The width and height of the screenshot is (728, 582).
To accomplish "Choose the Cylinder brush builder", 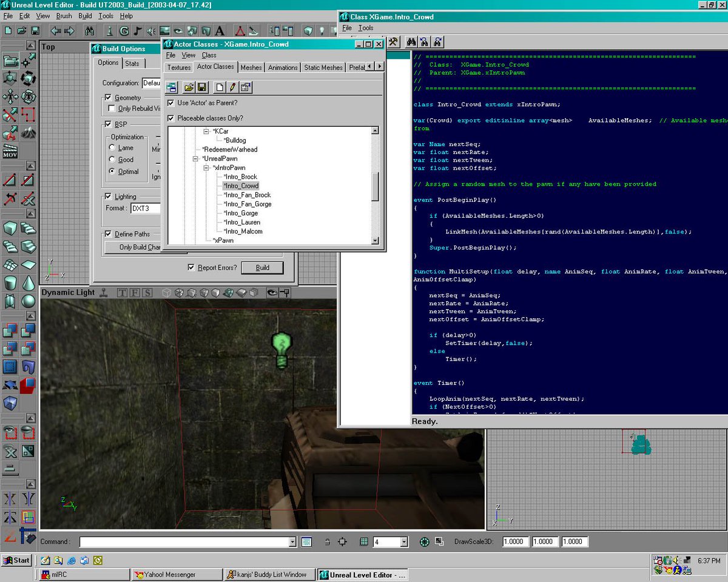I will click(10, 283).
